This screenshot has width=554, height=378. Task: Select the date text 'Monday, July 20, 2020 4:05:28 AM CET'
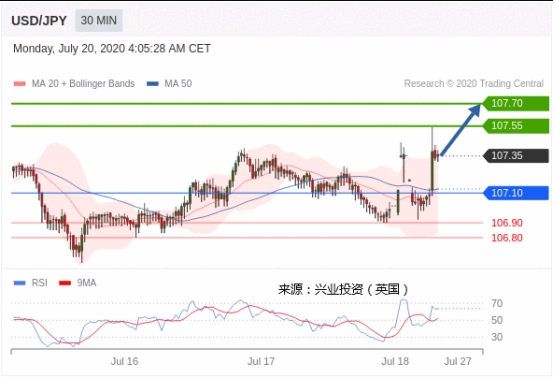112,48
